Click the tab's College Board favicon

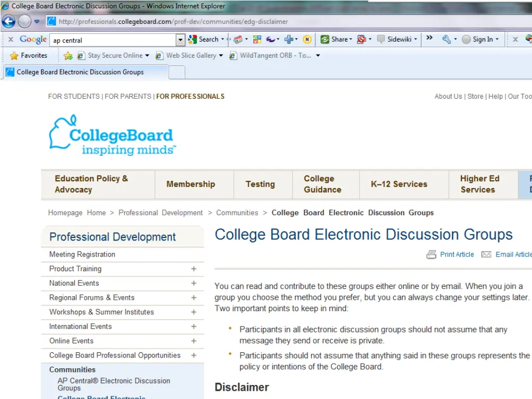(10, 72)
